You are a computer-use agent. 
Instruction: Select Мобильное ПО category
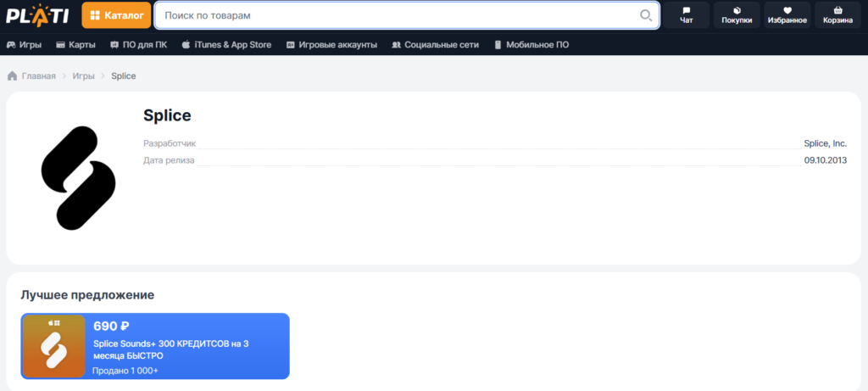531,45
